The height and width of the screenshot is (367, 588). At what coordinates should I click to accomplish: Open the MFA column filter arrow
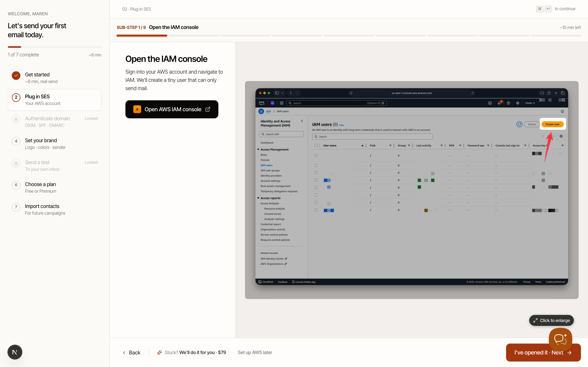click(460, 145)
